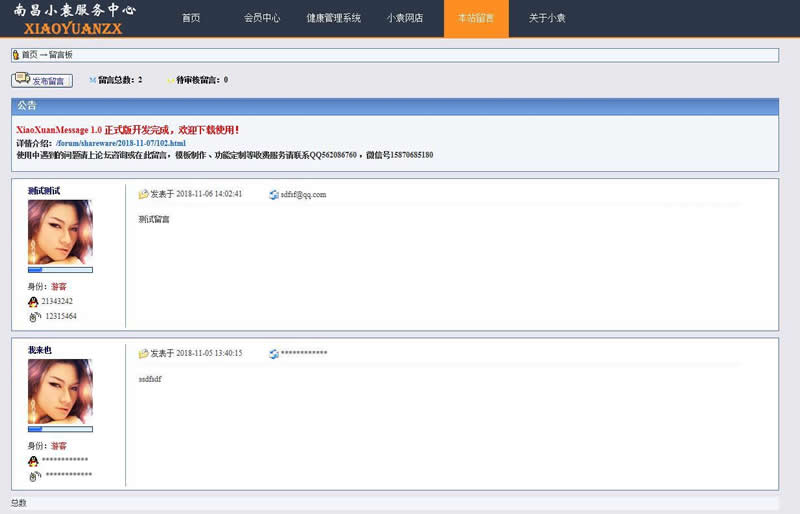Screen dimensions: 800x514
Task: Click the phone icon next to 12315464
Action: tap(33, 316)
